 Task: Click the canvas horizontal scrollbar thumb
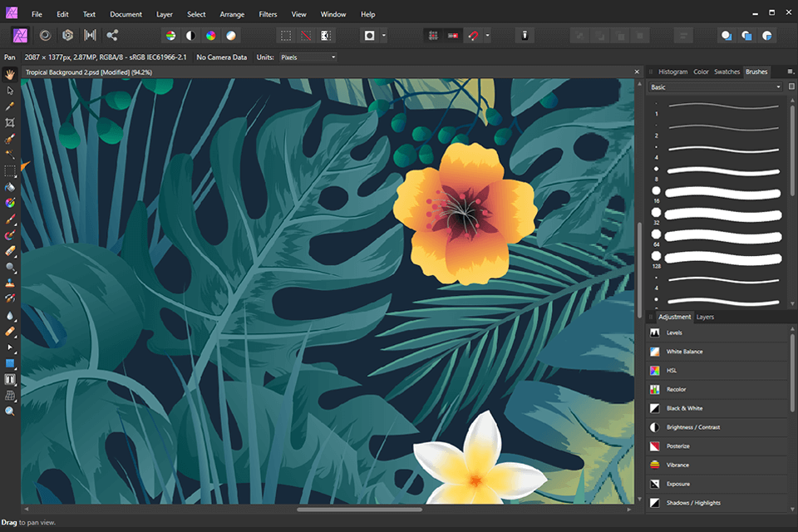coord(359,509)
